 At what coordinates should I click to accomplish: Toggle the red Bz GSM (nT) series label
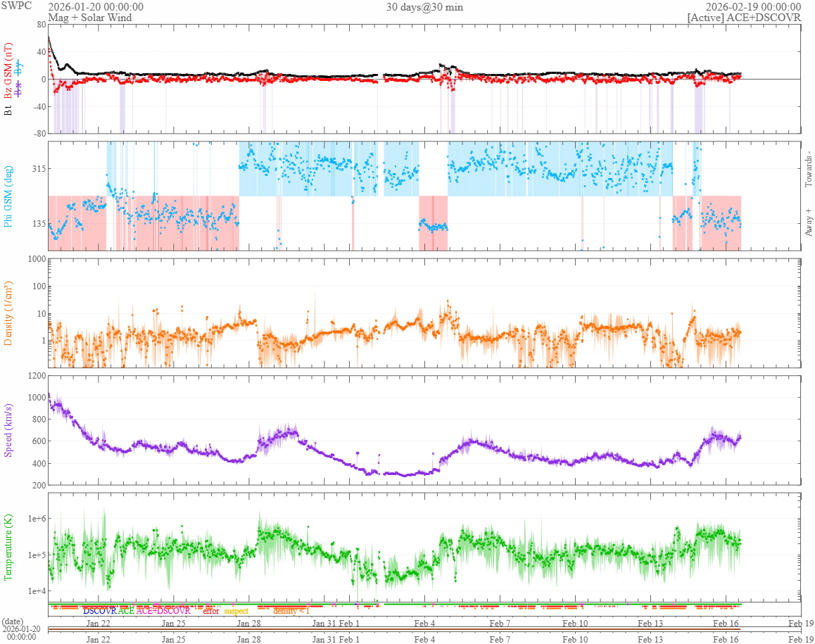8,71
